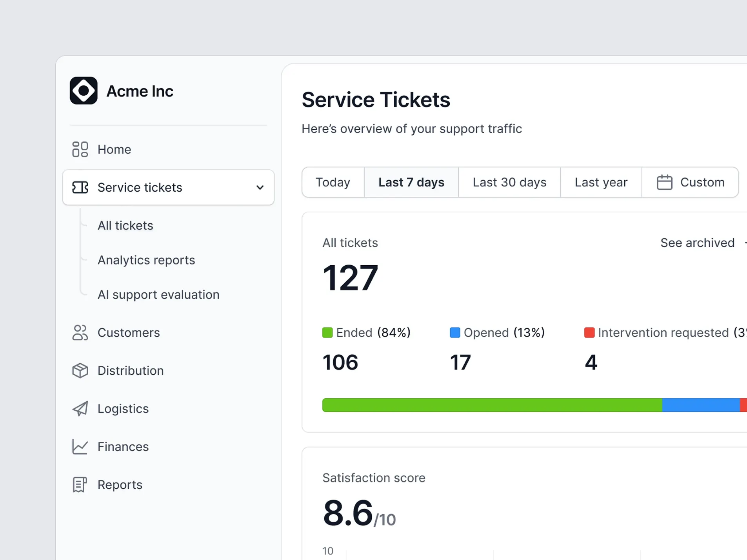The width and height of the screenshot is (747, 560).
Task: Click the Customers people icon
Action: [80, 332]
